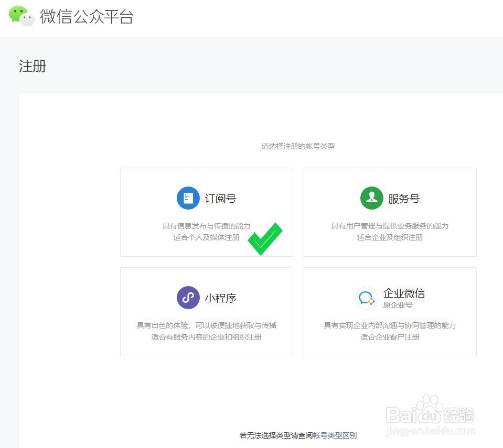503x448 pixels.
Task: Click the 注册 page heading
Action: (33, 67)
